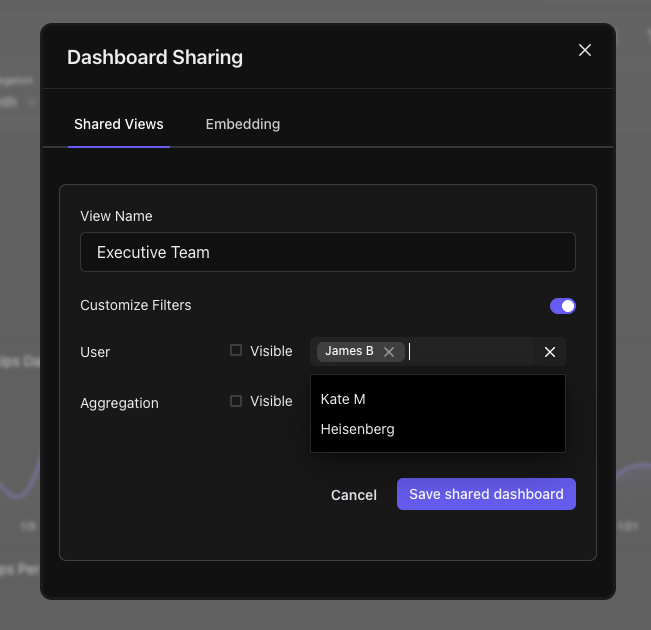Click the Visible label beside User
The width and height of the screenshot is (651, 630).
click(x=271, y=351)
